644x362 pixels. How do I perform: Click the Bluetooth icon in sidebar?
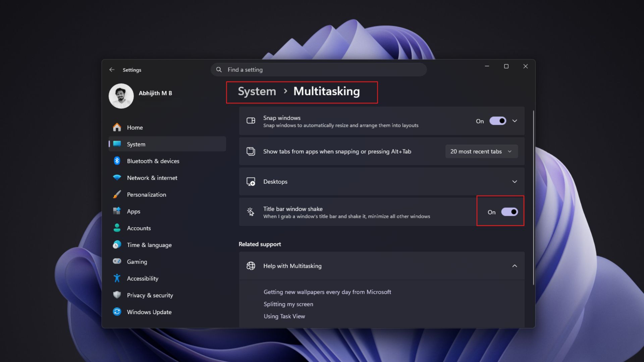(x=117, y=161)
